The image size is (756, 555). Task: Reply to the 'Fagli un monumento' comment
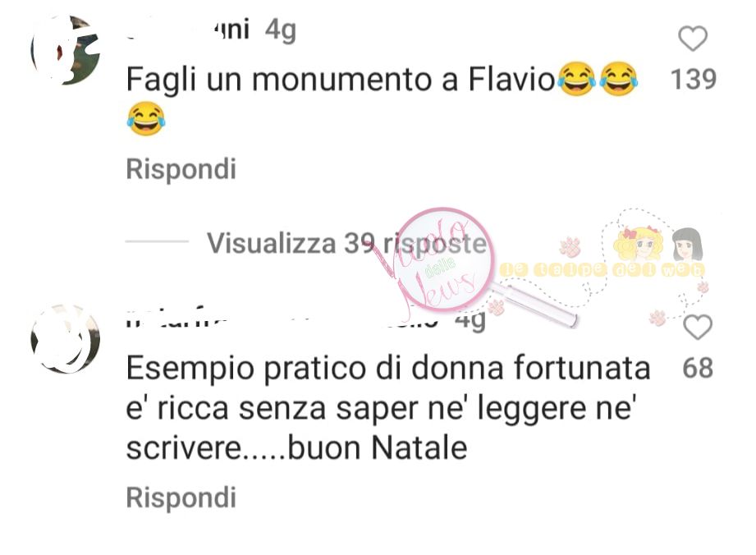coord(181,169)
